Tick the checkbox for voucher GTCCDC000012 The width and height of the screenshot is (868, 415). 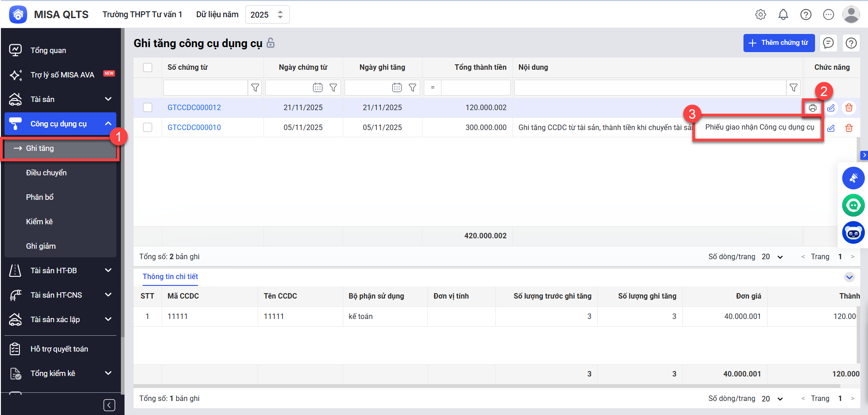pos(148,107)
